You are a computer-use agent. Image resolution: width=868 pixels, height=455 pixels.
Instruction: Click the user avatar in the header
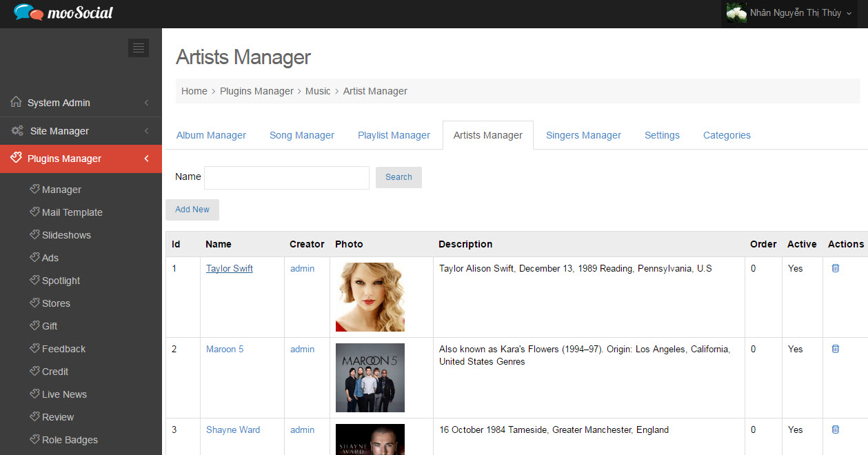[x=736, y=13]
